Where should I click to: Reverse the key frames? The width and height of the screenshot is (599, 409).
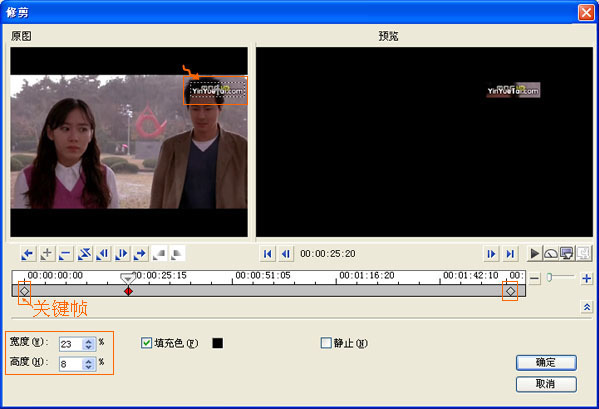(84, 254)
